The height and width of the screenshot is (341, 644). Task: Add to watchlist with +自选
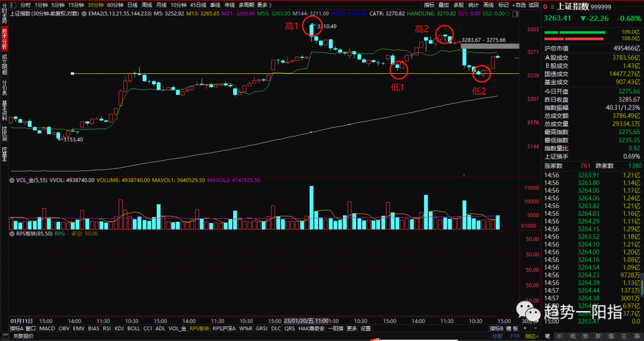[x=518, y=5]
